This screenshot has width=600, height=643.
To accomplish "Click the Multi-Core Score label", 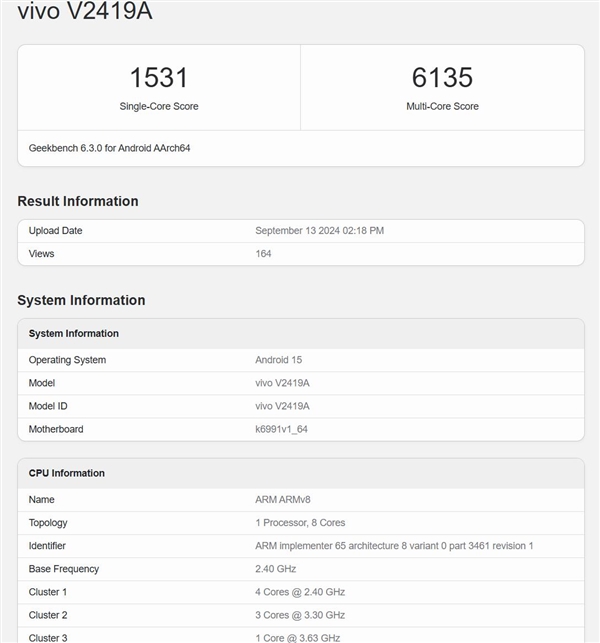I will pos(442,106).
